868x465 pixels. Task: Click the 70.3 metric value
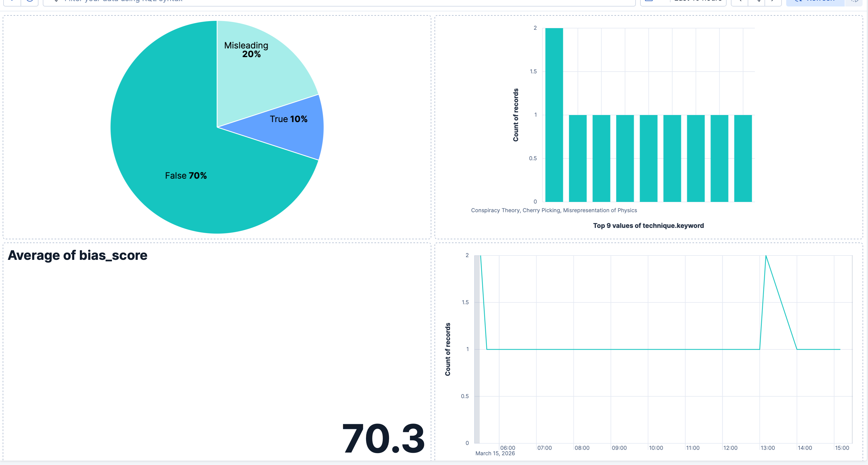pos(383,439)
